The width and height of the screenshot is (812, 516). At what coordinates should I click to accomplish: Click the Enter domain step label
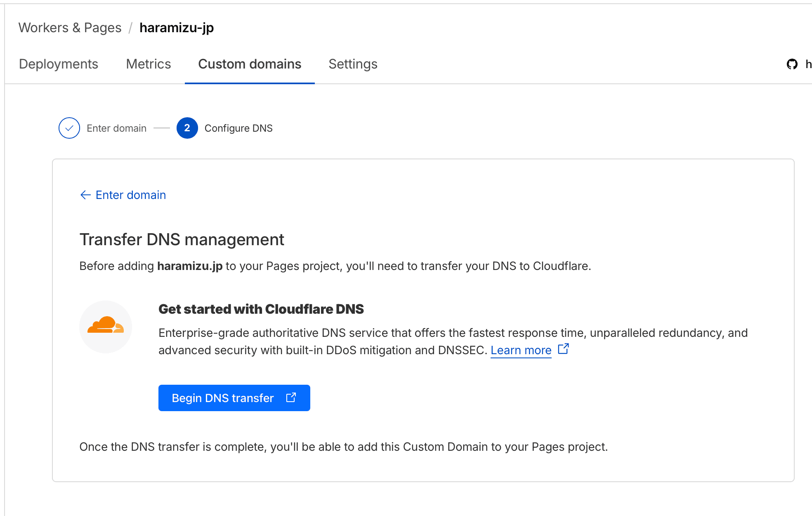(x=116, y=128)
